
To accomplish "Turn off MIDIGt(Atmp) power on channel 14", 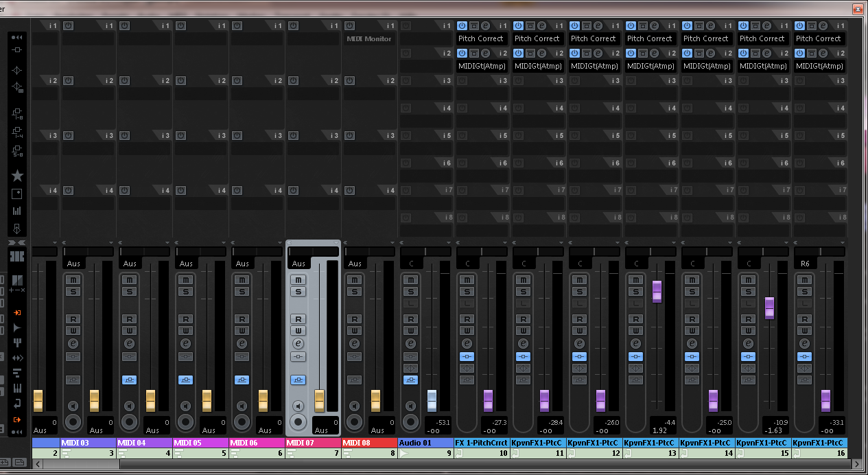I will point(688,53).
